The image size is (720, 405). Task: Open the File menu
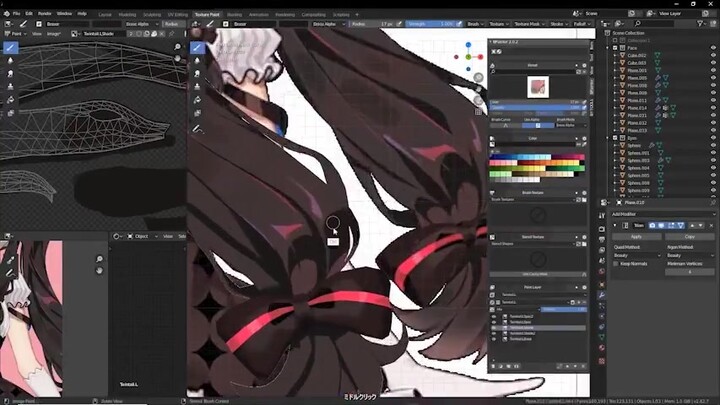pos(17,14)
